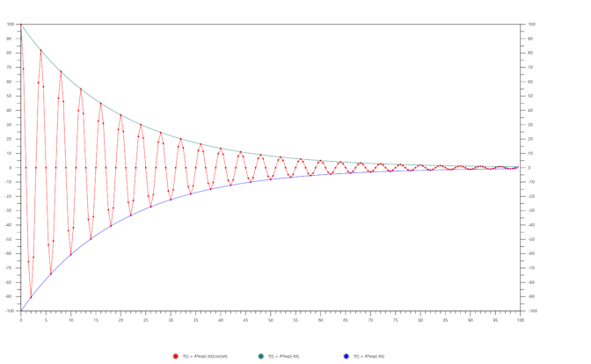Image resolution: width=591 pixels, height=364 pixels.
Task: Toggle the f(t) = A*exp(-bt)cos(wt) legend label
Action: point(205,356)
